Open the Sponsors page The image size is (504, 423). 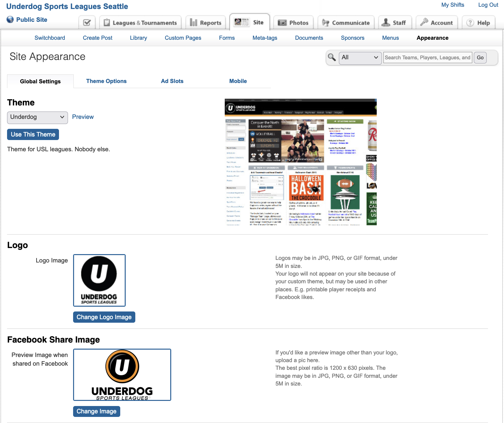click(353, 38)
